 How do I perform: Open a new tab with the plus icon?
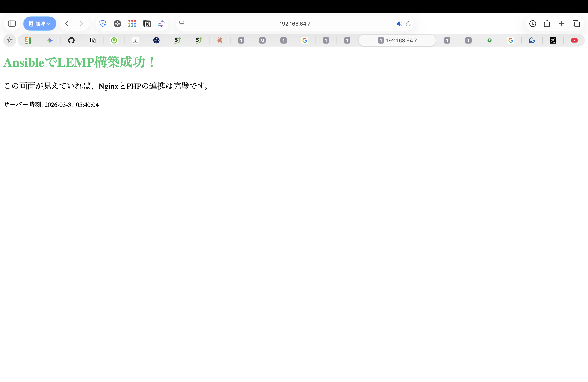[x=562, y=23]
